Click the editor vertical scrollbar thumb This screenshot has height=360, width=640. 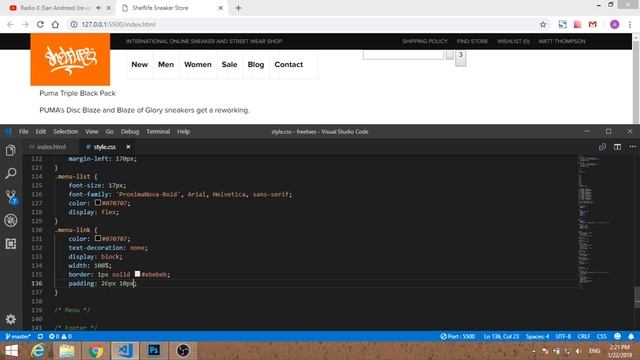637,297
